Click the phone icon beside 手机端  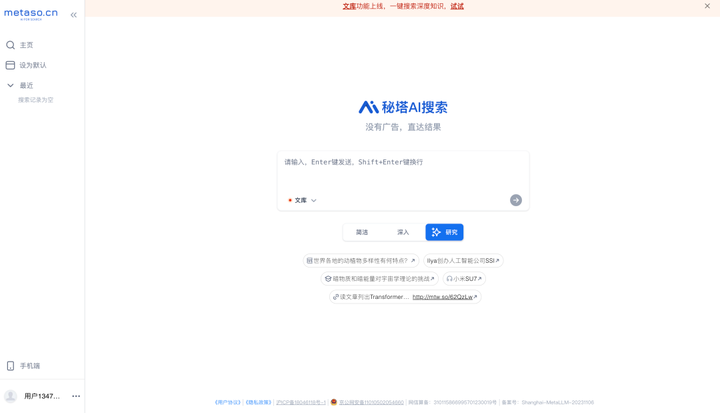(10, 366)
